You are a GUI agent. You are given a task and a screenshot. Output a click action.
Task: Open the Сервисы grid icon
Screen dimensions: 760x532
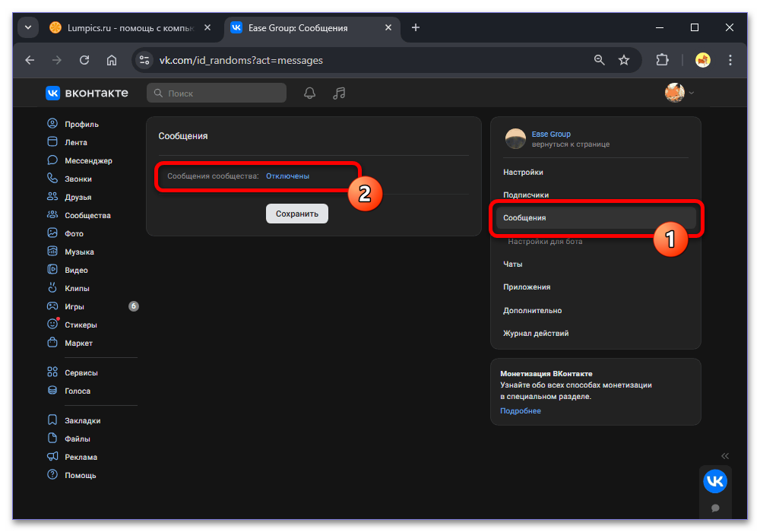(x=52, y=372)
